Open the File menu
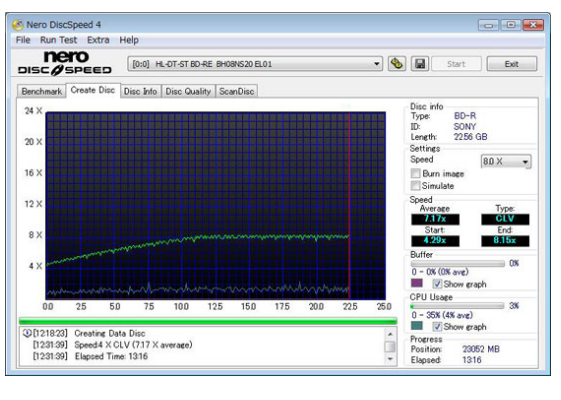 (x=23, y=40)
